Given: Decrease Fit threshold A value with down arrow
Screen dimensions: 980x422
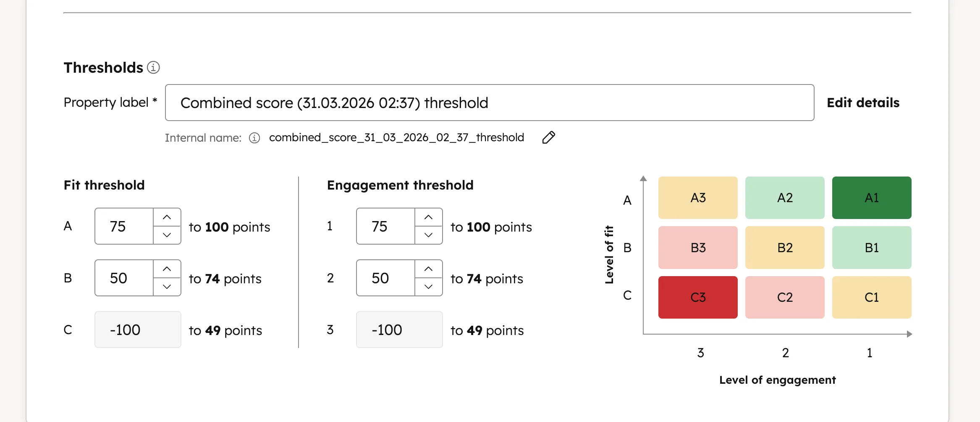Looking at the screenshot, I should (x=166, y=236).
